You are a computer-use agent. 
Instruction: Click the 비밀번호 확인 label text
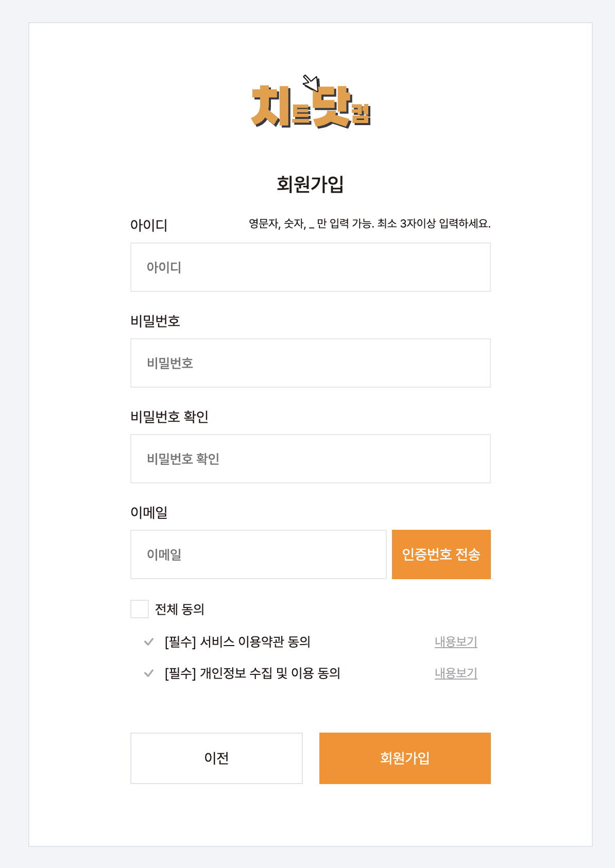(x=169, y=417)
